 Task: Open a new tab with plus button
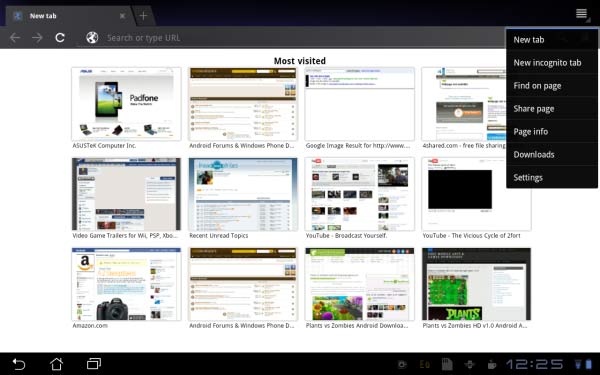click(143, 16)
